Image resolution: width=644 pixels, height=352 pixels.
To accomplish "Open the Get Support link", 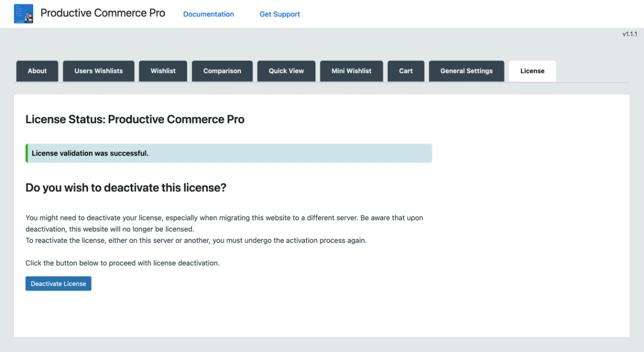I will [x=280, y=14].
